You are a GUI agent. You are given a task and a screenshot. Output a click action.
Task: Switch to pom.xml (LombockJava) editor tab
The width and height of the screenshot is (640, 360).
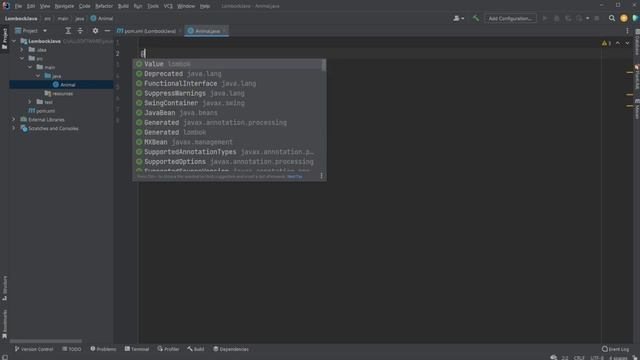149,31
